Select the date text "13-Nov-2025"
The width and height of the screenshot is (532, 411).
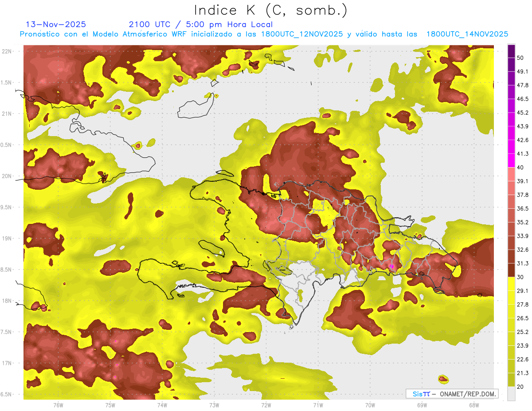56,24
